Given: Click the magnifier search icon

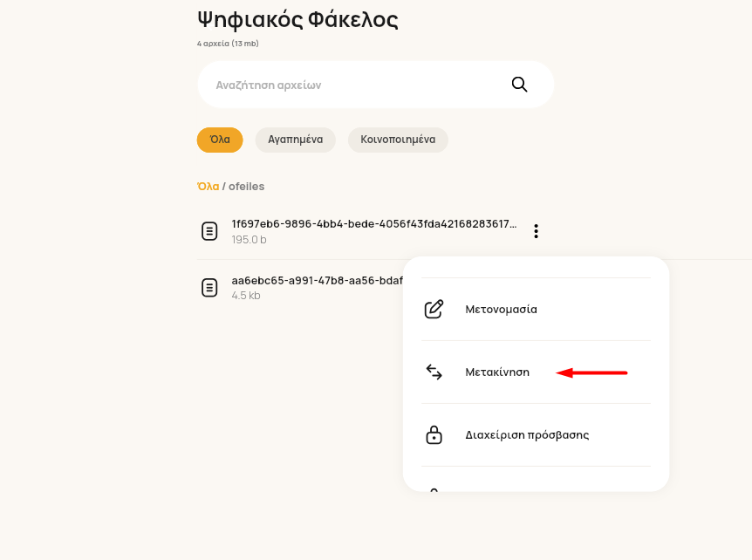Looking at the screenshot, I should [519, 85].
